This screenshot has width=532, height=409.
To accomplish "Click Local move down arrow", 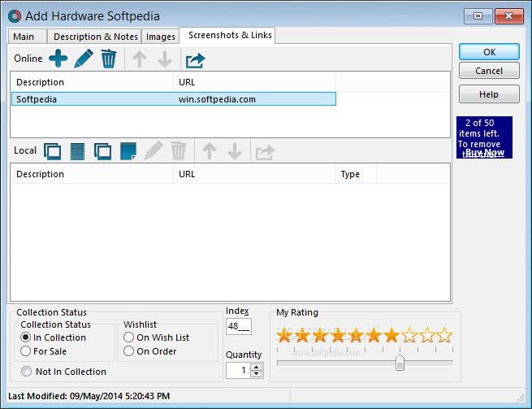I will 235,151.
